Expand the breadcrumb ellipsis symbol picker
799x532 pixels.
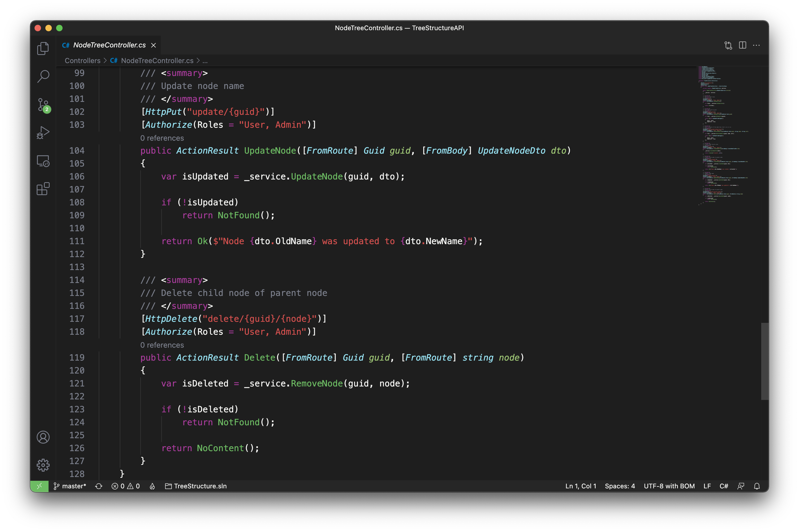point(205,61)
